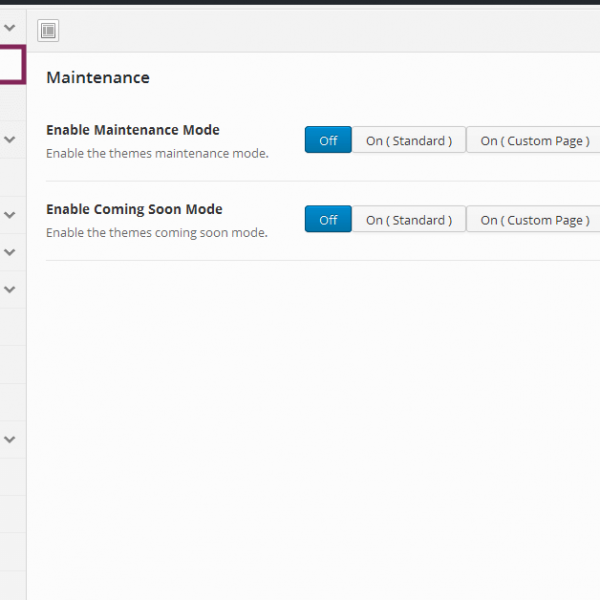Expand the topmost sidebar chevron beside the toolbar

pyautogui.click(x=10, y=28)
